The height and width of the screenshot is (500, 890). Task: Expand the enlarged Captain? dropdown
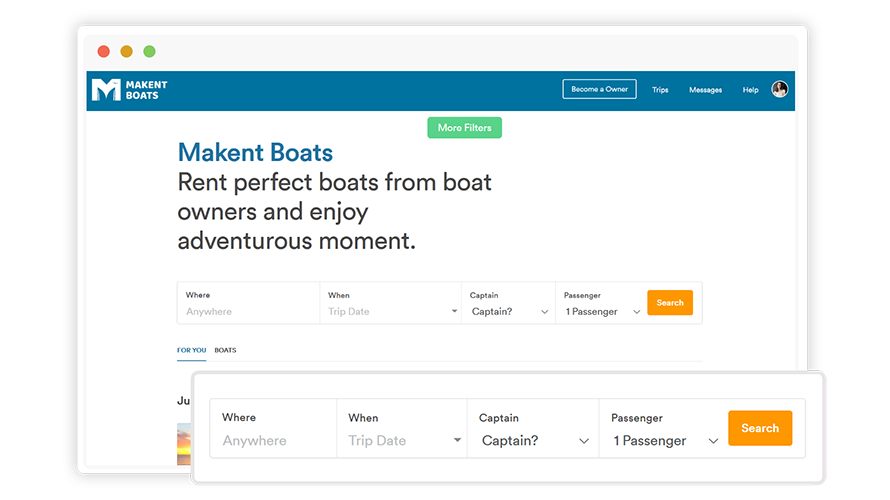point(534,440)
